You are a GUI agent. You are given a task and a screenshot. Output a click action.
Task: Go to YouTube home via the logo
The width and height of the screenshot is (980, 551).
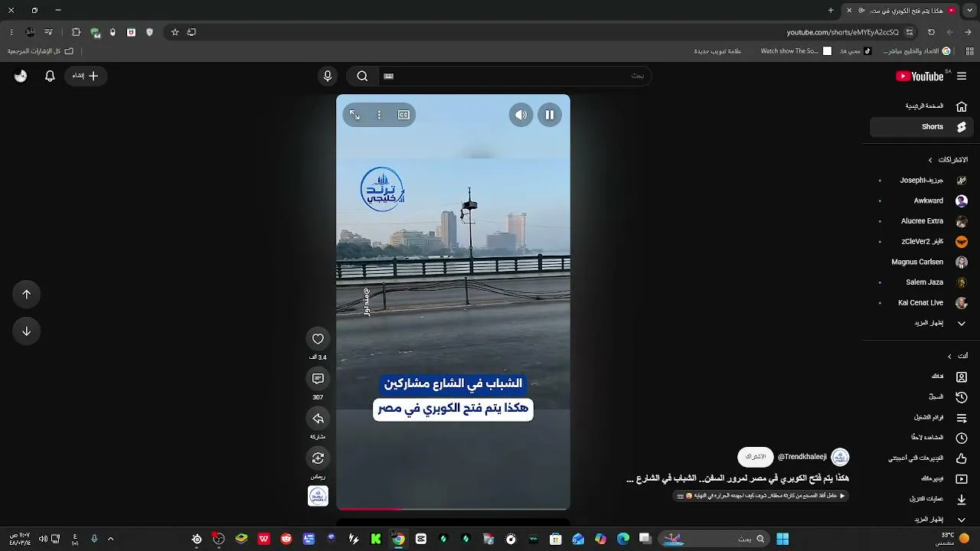920,76
